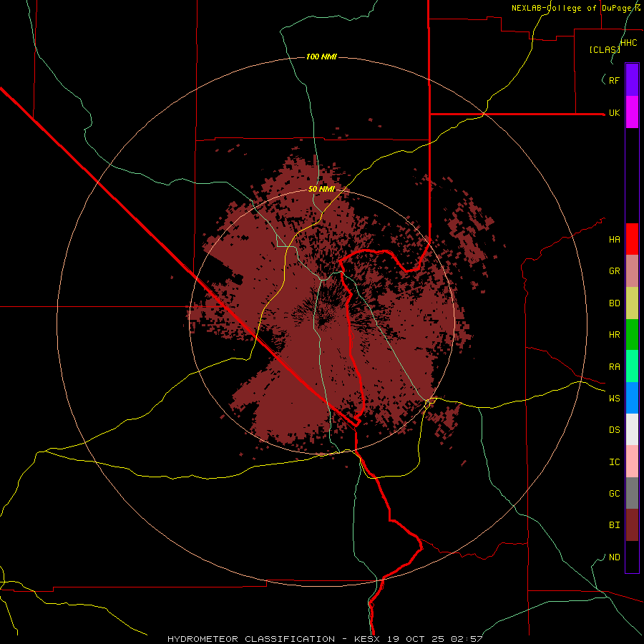
Task: Click the GR legend color swatch
Action: click(x=632, y=271)
